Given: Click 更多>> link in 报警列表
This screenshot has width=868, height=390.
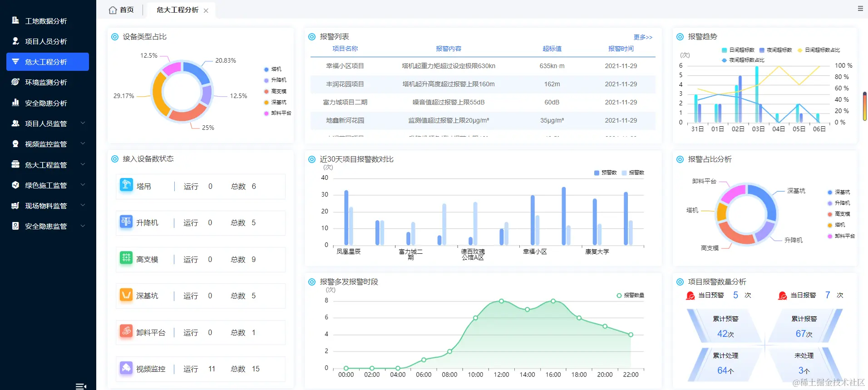Looking at the screenshot, I should point(643,37).
